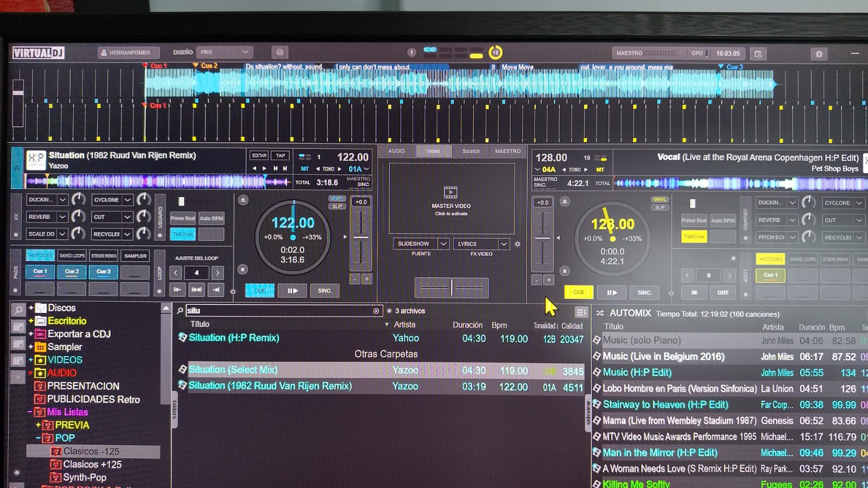The image size is (868, 488).
Task: Click play/pause on deck B
Action: [612, 293]
